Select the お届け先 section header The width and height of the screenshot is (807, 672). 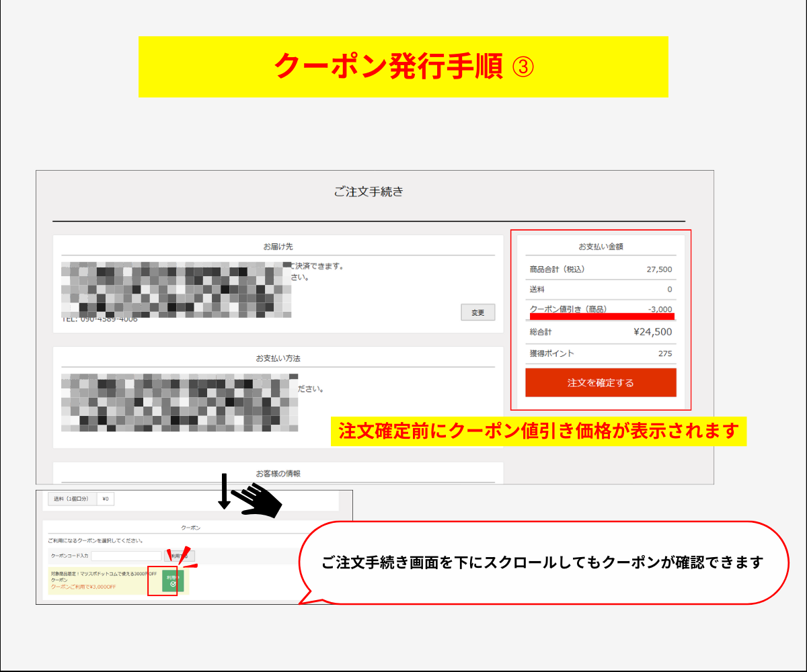278,247
